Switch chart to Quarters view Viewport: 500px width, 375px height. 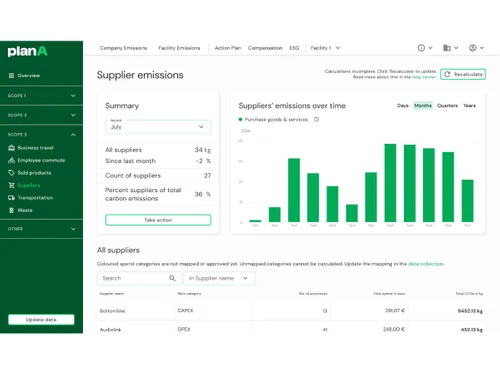tap(447, 106)
